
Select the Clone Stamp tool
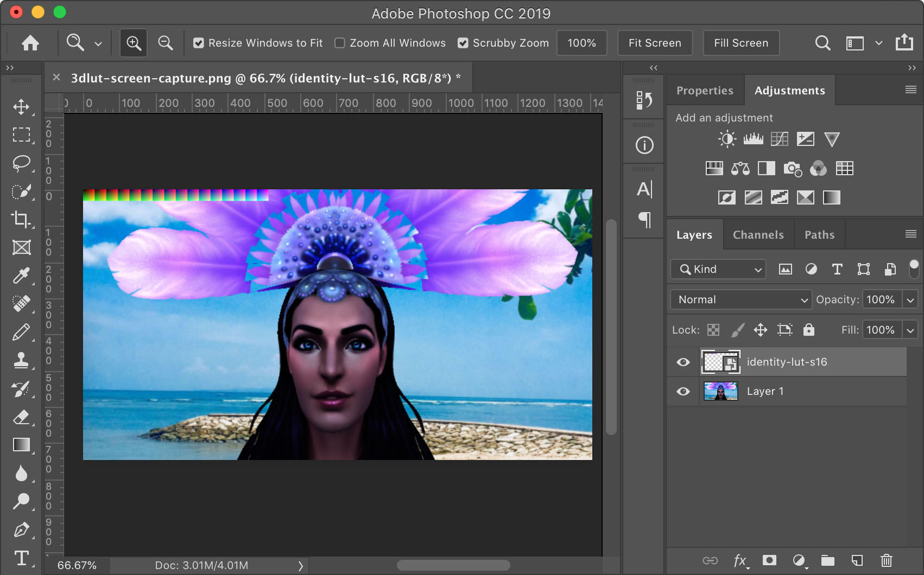[22, 360]
